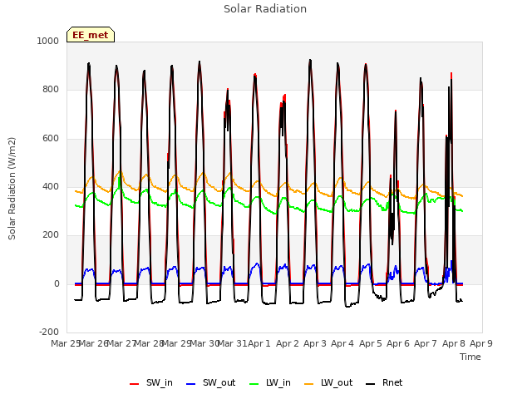
Task: Toggle the SW_out legend entry
Action: [x=210, y=382]
